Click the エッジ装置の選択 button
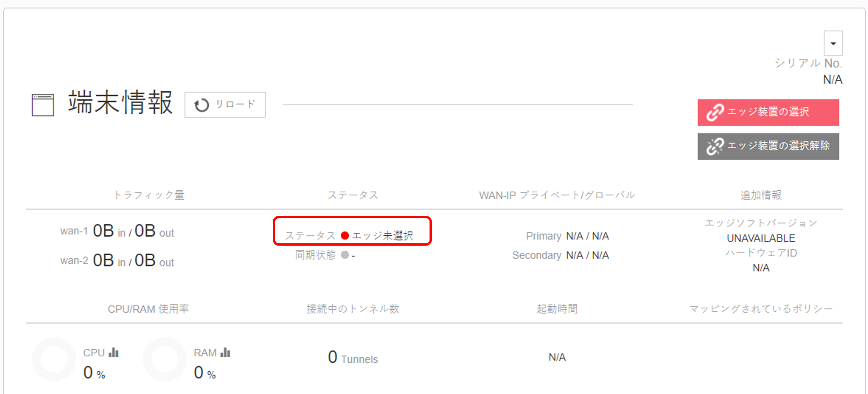Image resolution: width=868 pixels, height=394 pixels. pyautogui.click(x=768, y=112)
